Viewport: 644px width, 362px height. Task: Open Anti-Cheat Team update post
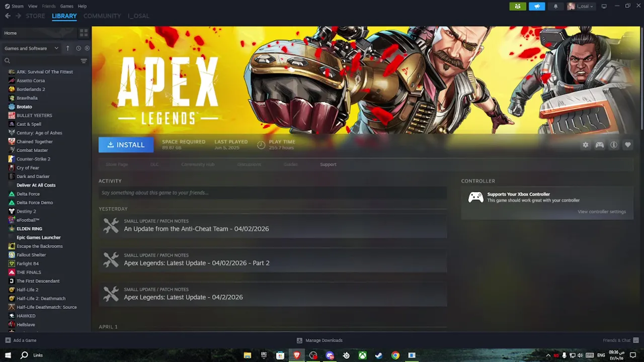click(273, 226)
